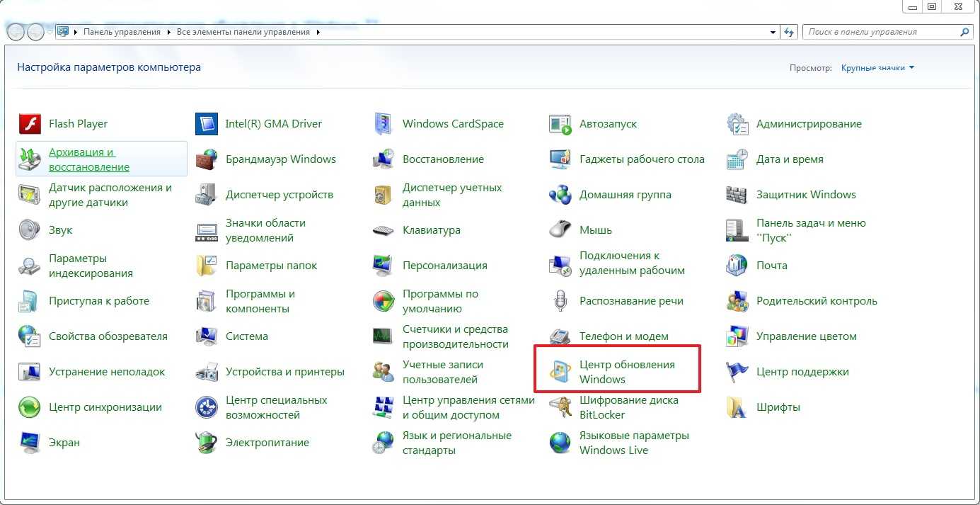
Task: Expand the address bar history dropdown arrow
Action: [773, 33]
